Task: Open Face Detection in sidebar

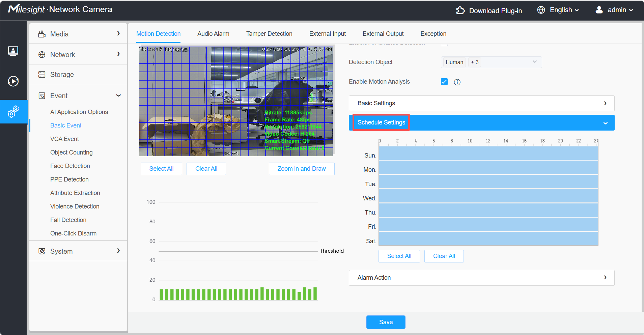Action: tap(70, 166)
